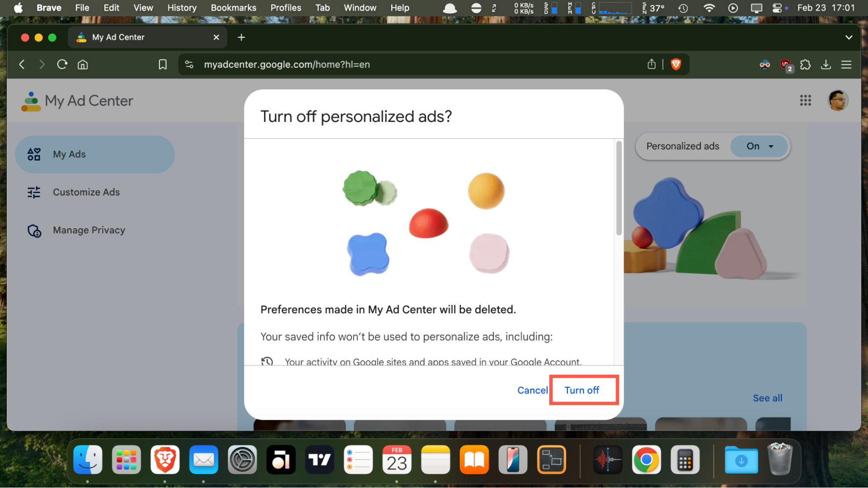Open Brave main hamburger menu
The image size is (868, 488).
tap(846, 65)
